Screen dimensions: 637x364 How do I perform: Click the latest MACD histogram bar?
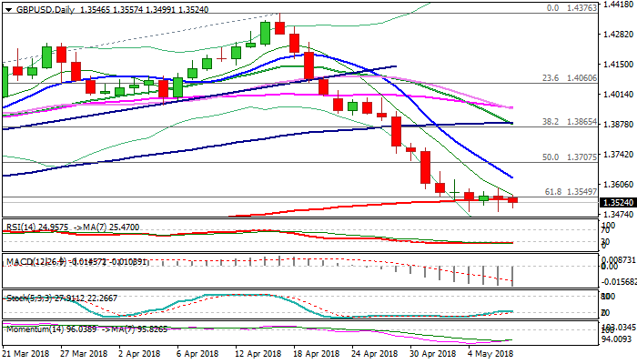point(513,276)
